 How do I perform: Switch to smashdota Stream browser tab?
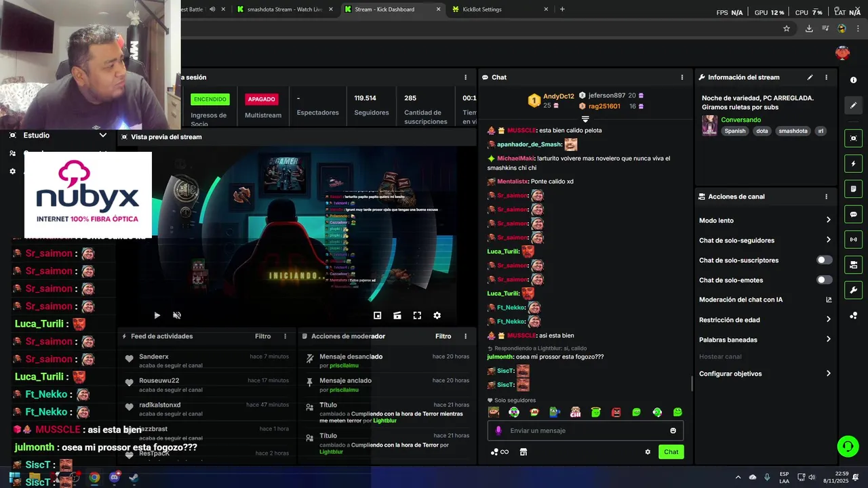[x=285, y=9]
